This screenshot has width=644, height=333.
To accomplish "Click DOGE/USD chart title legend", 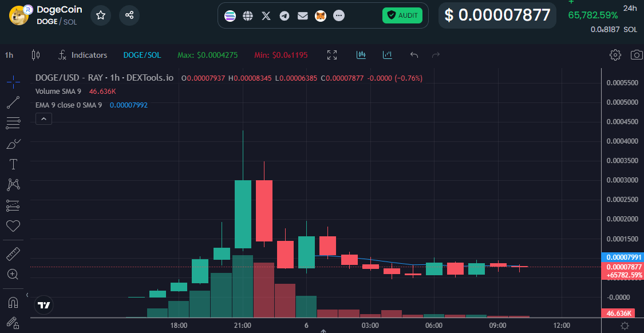I will click(104, 78).
